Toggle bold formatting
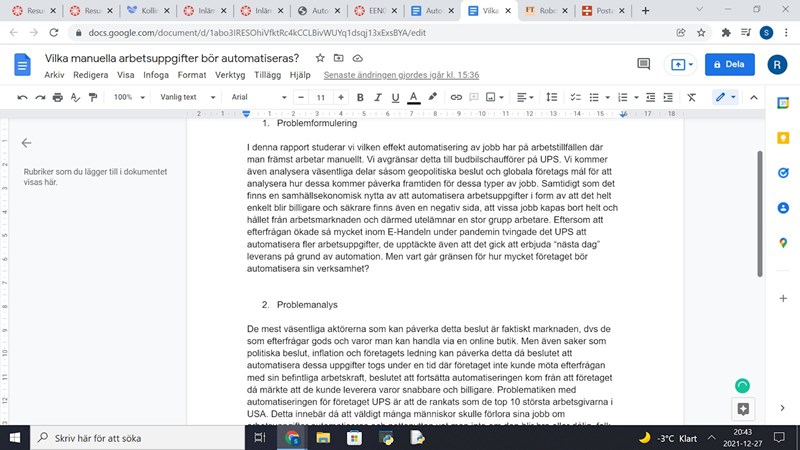Image resolution: width=800 pixels, height=450 pixels. (x=360, y=97)
